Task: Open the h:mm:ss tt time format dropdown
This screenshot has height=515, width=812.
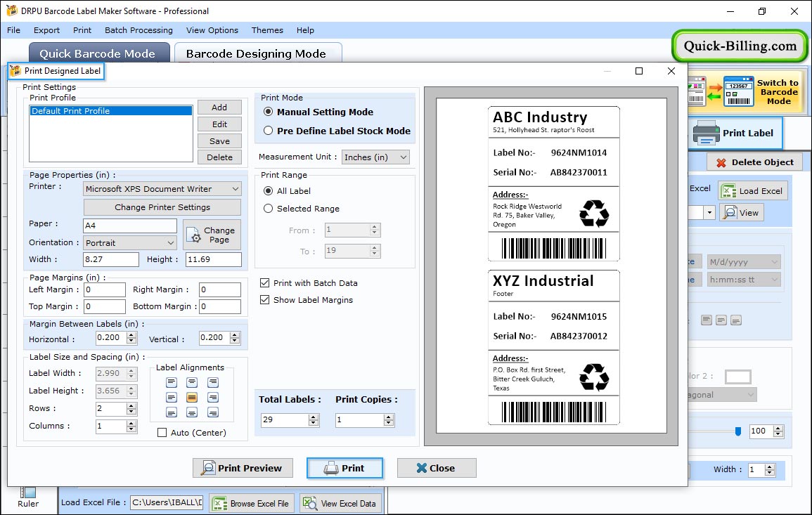Action: coord(774,280)
